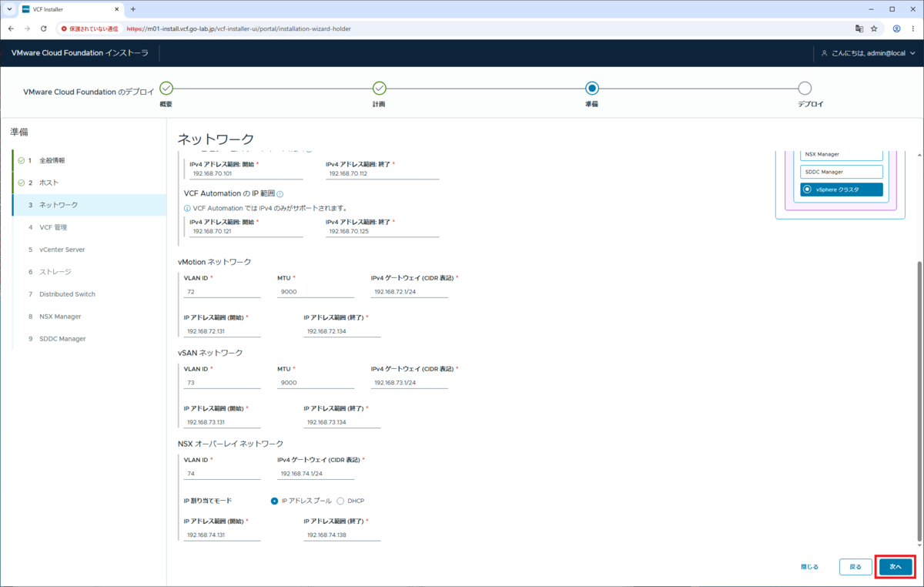Bookmark this page with the star icon
The width and height of the screenshot is (924, 587).
(874, 29)
